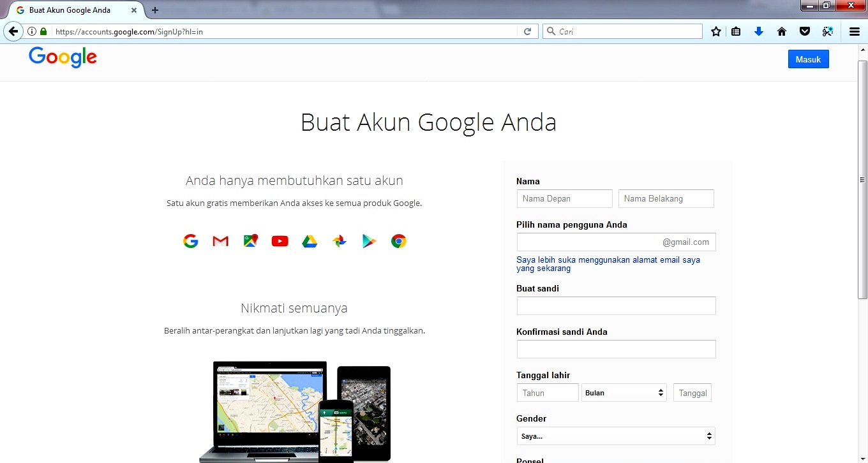868x463 pixels.
Task: Click the Home button in the toolbar
Action: (782, 31)
